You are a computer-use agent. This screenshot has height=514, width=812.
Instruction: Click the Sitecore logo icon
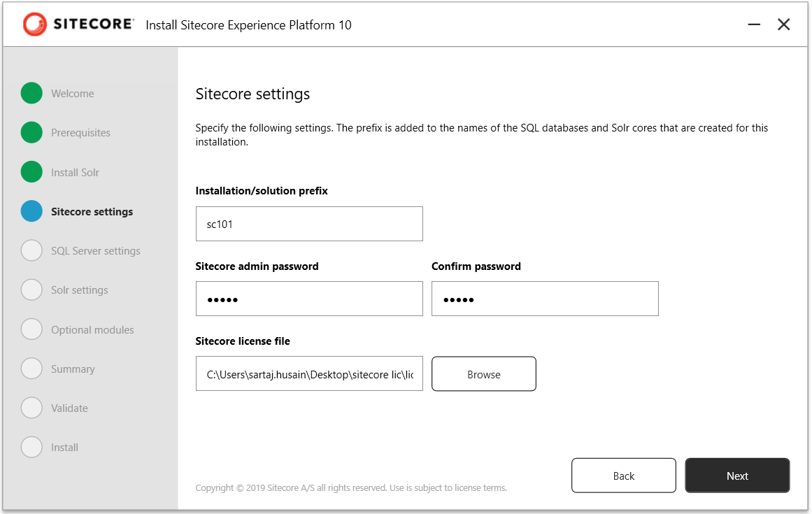coord(34,24)
